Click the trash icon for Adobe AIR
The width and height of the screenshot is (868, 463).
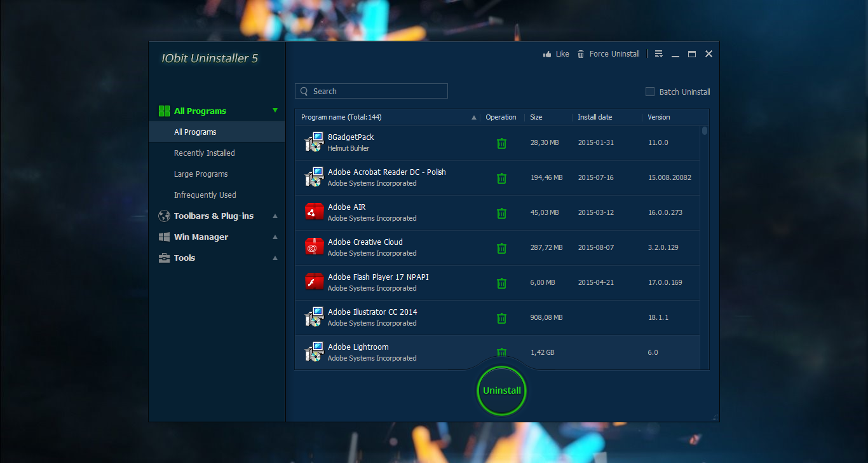501,213
